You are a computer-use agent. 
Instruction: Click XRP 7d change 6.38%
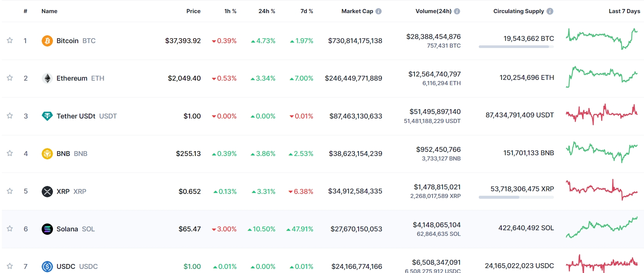point(301,191)
